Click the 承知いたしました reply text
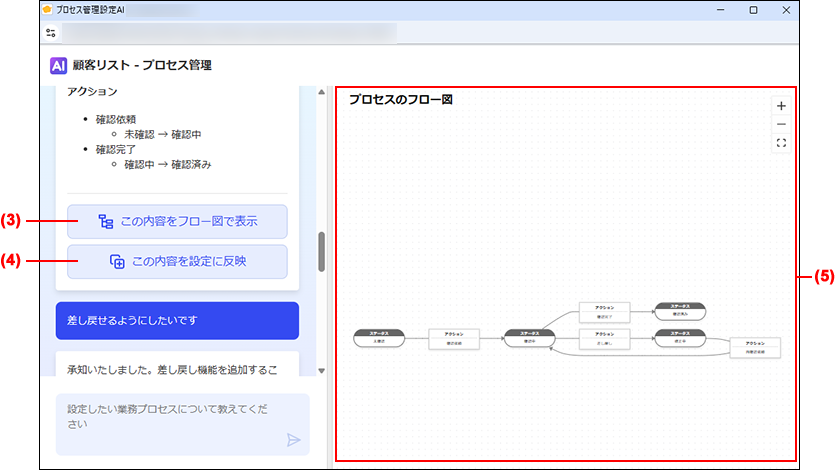Screen dimensions: 840x470 [172, 370]
